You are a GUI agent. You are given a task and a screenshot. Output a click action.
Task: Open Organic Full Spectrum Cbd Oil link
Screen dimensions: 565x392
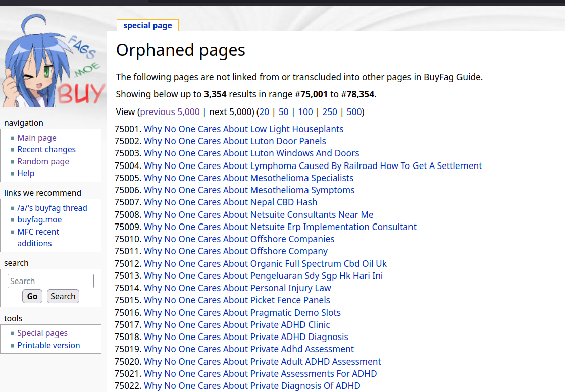265,264
